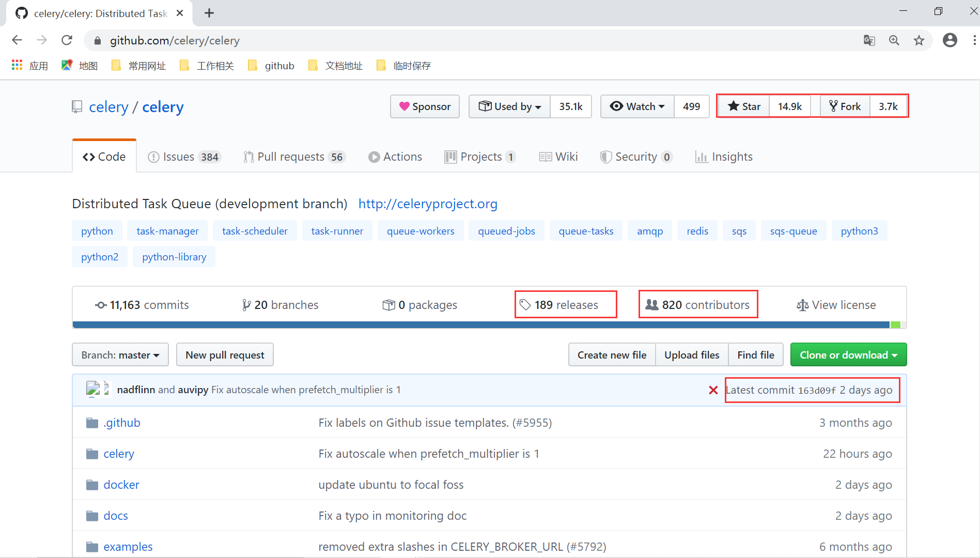Click the language breakdown color bar

point(489,324)
